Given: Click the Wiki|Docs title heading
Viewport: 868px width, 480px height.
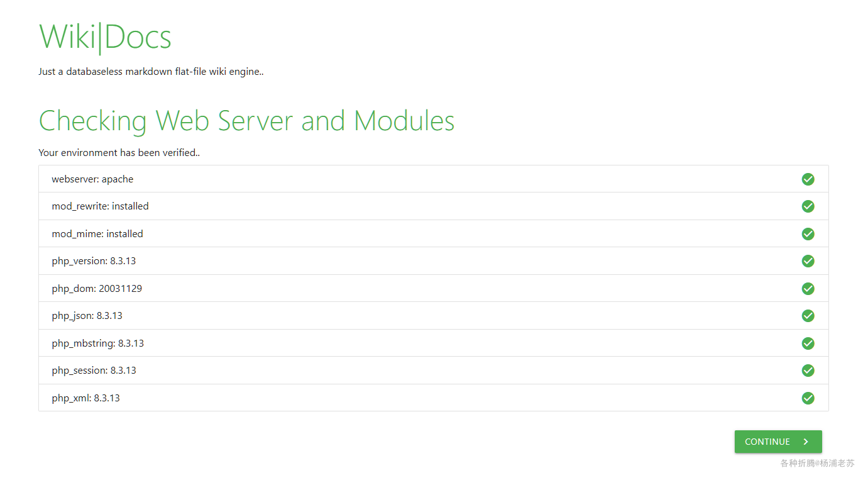Looking at the screenshot, I should pos(105,36).
